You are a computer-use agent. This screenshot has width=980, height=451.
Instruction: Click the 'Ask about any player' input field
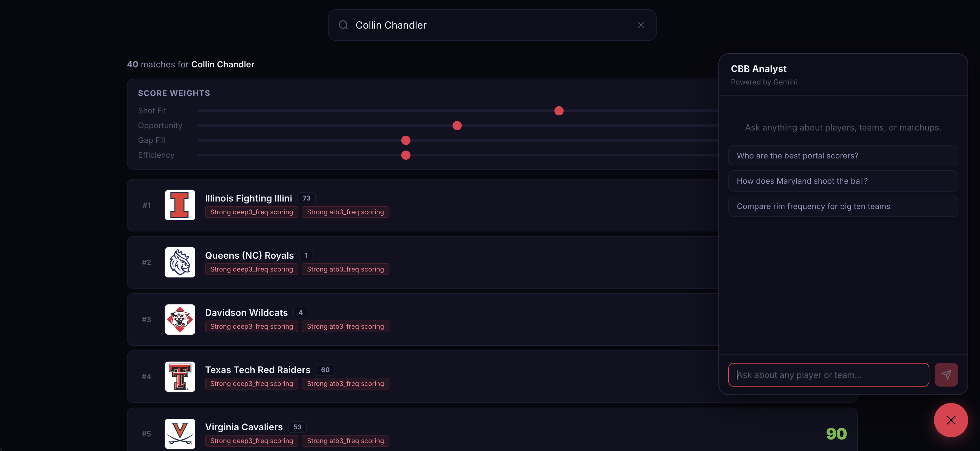click(828, 375)
